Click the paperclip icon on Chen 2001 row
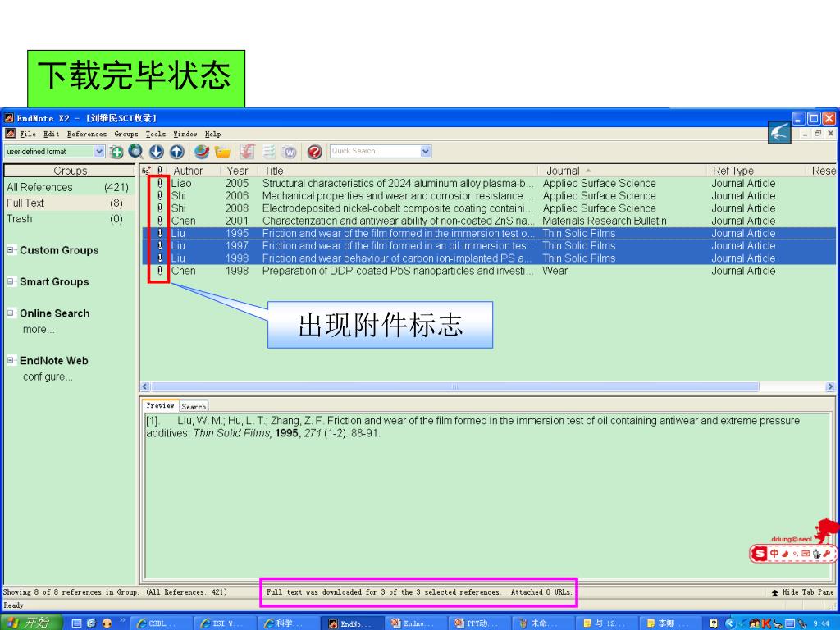 160,221
